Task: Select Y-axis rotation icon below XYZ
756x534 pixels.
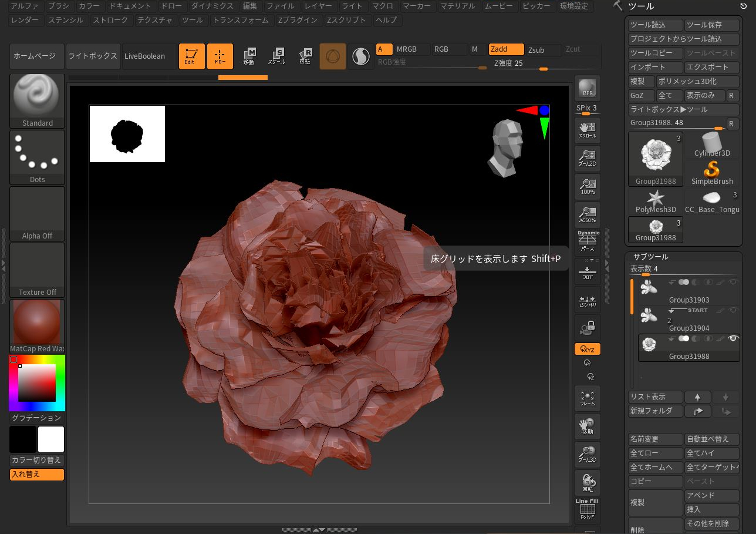Action: [x=588, y=364]
